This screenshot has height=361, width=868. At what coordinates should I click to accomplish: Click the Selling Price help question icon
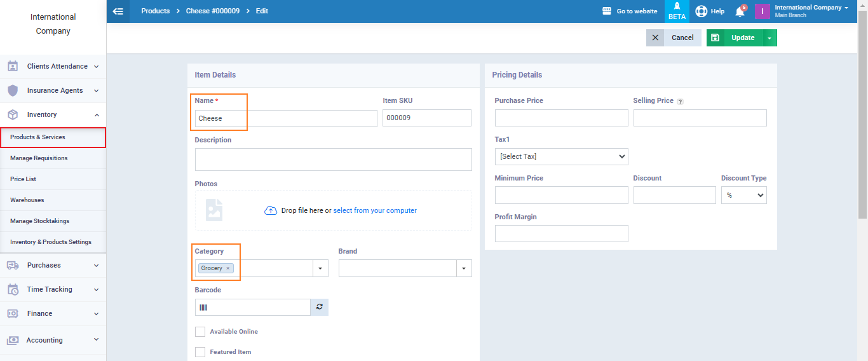coord(680,102)
